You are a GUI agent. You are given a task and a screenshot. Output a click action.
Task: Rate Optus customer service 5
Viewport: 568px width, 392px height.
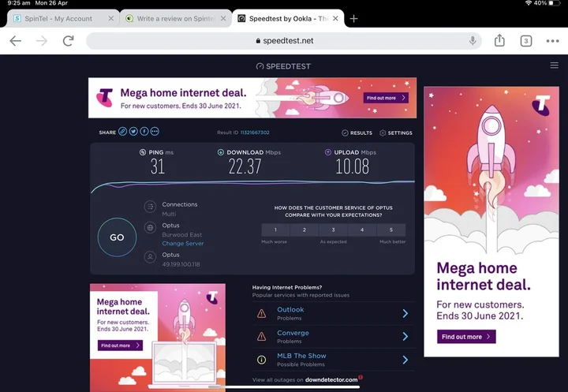tap(391, 230)
